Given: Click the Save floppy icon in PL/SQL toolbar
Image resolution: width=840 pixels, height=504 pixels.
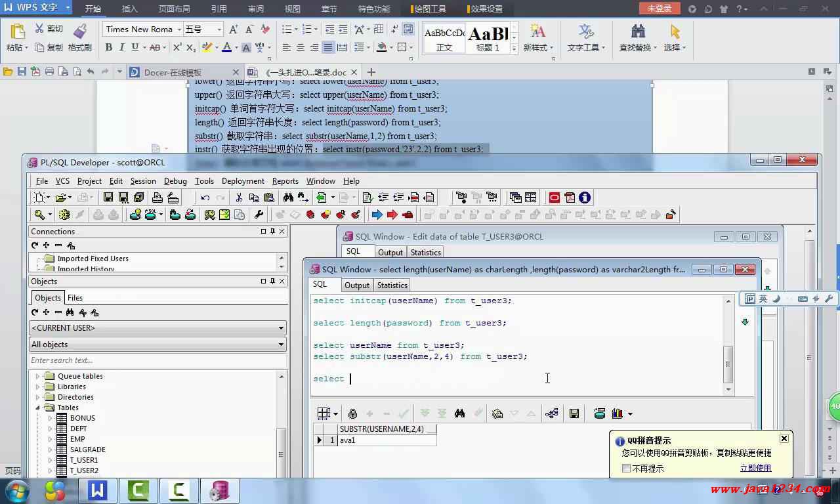Looking at the screenshot, I should coord(108,197).
